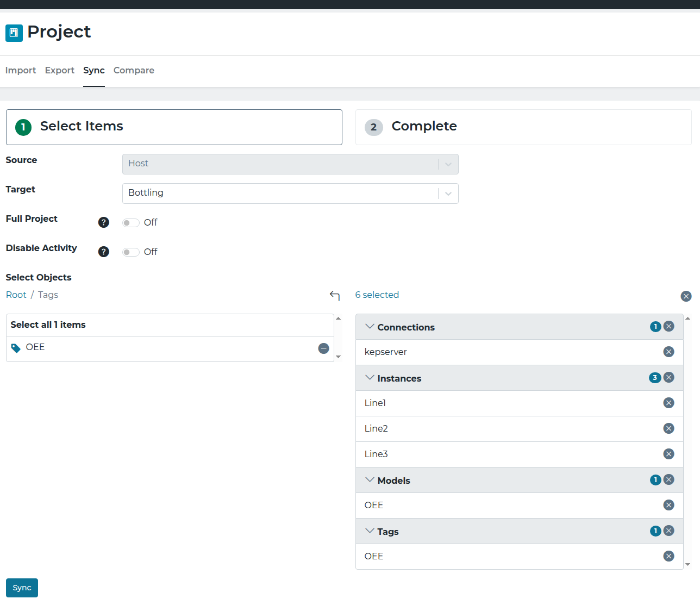Image resolution: width=700 pixels, height=605 pixels.
Task: Turn on the Disable Activity switch
Action: (130, 252)
